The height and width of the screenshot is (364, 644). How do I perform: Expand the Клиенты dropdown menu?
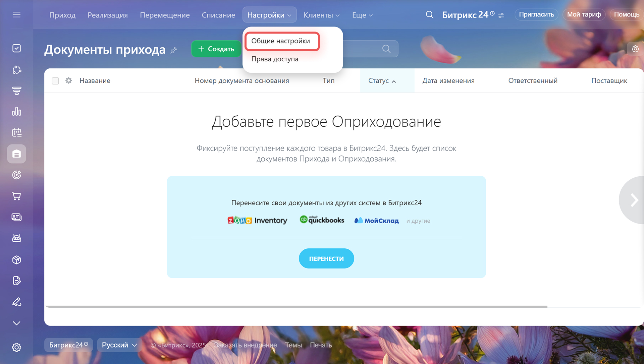(321, 15)
